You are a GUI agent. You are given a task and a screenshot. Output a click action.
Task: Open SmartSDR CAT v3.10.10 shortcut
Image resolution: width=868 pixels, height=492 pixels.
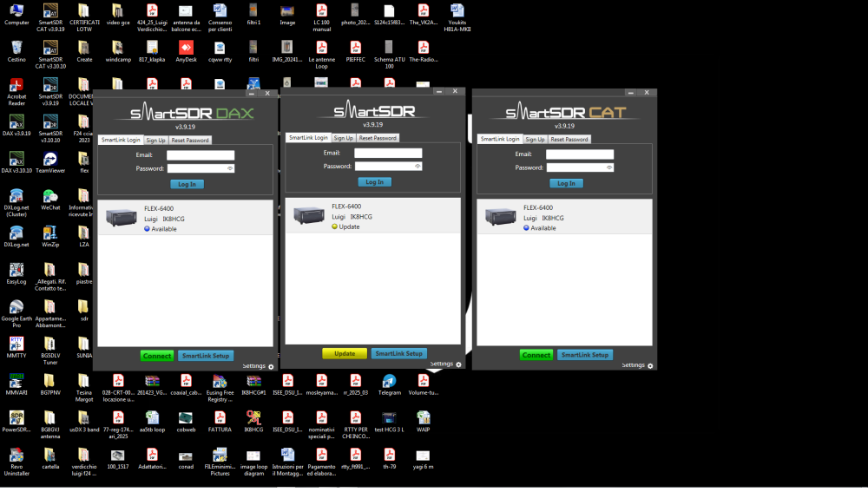[50, 55]
